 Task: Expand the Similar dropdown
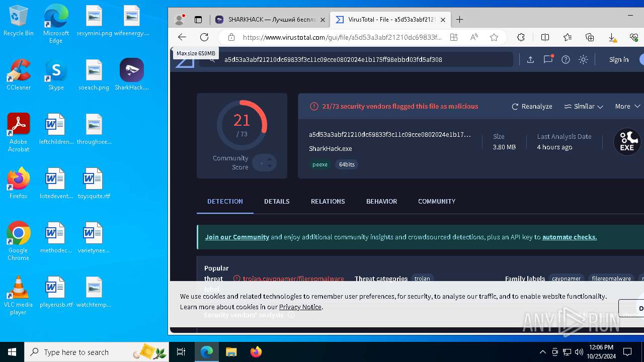tap(584, 106)
